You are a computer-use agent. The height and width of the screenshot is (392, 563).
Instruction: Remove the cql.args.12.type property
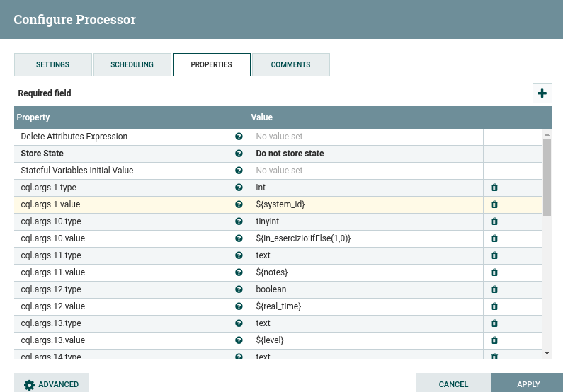click(x=494, y=289)
